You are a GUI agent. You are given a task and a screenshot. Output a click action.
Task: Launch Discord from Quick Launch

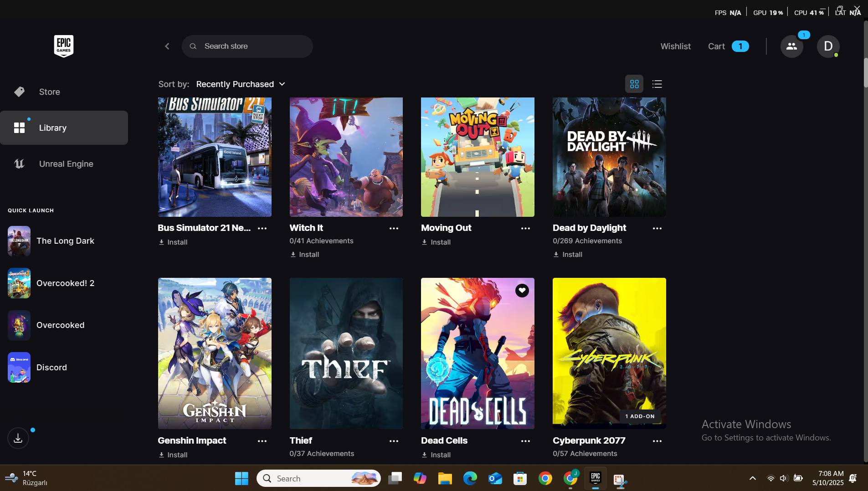(x=64, y=368)
